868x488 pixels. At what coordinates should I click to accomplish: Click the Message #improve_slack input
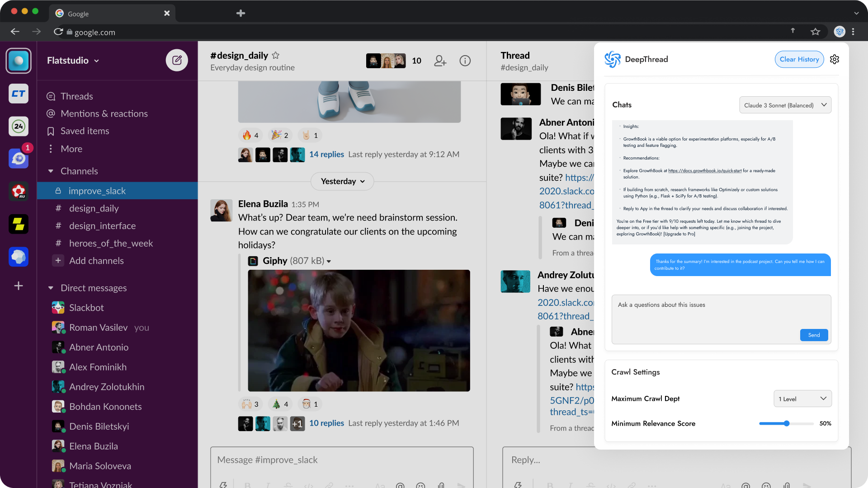[342, 460]
